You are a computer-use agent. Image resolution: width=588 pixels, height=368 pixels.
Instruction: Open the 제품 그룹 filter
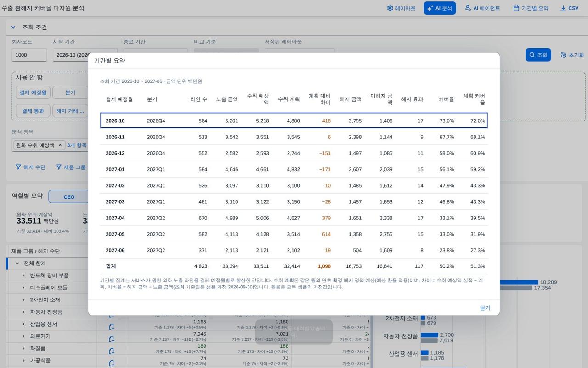71,167
